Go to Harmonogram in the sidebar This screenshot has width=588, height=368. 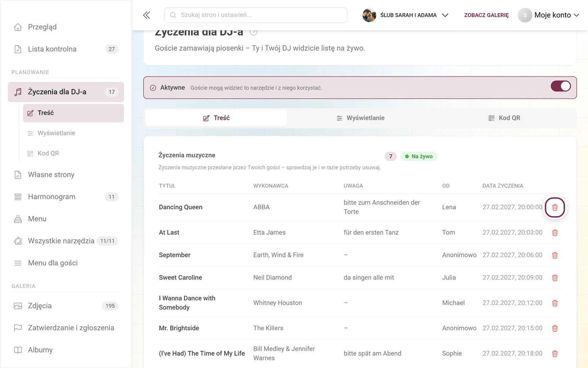click(65, 197)
